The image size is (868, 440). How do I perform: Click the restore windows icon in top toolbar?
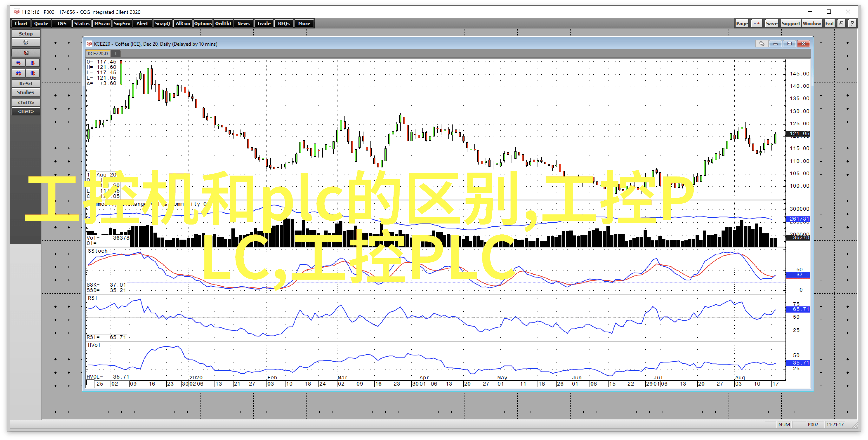click(x=841, y=23)
